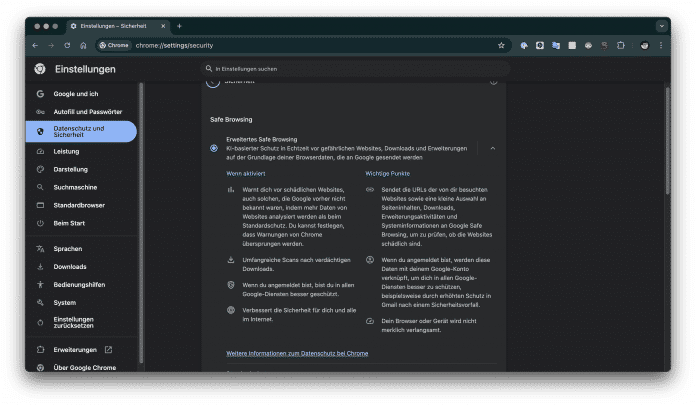
Task: Click the Wenn aktiviert heading
Action: [245, 174]
